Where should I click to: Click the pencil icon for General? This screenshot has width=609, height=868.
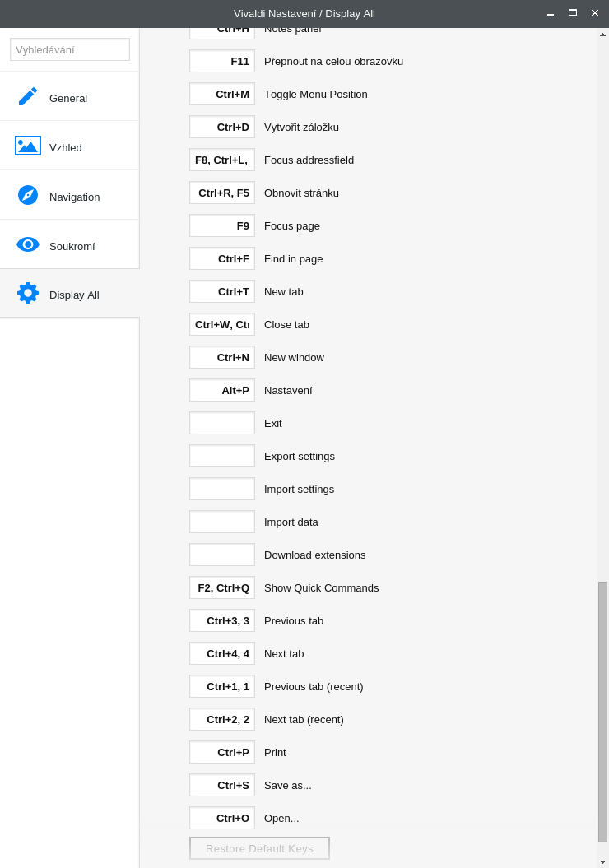[28, 96]
